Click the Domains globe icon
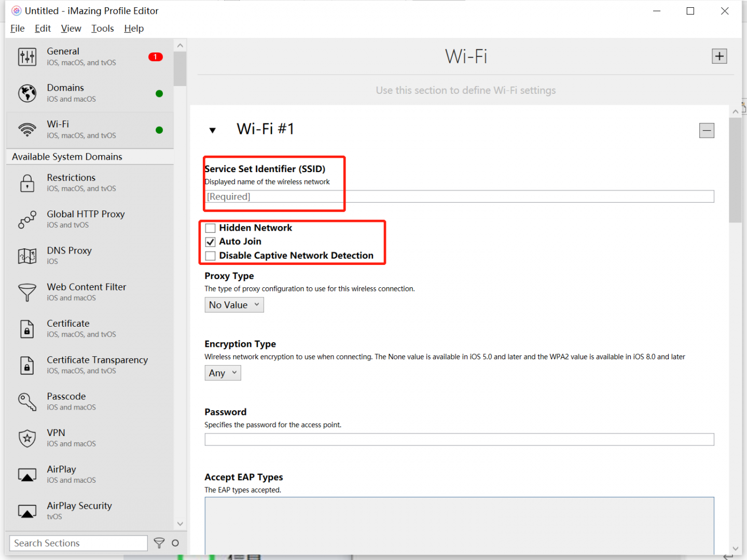The image size is (747, 560). (27, 93)
